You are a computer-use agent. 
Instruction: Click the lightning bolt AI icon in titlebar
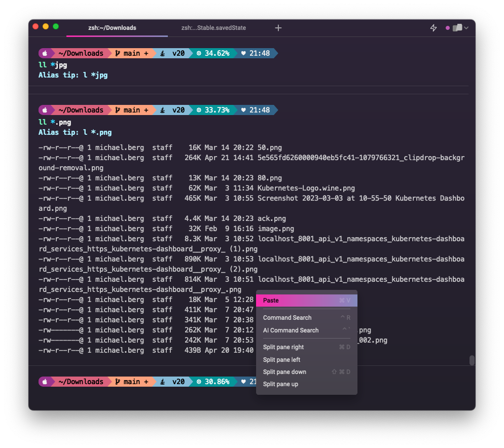coord(434,28)
